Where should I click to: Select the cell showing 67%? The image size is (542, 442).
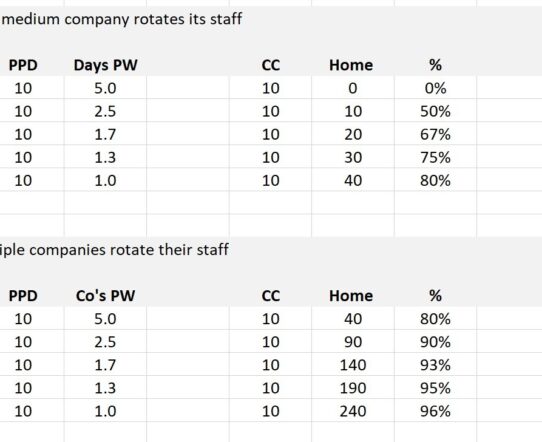[x=435, y=134]
